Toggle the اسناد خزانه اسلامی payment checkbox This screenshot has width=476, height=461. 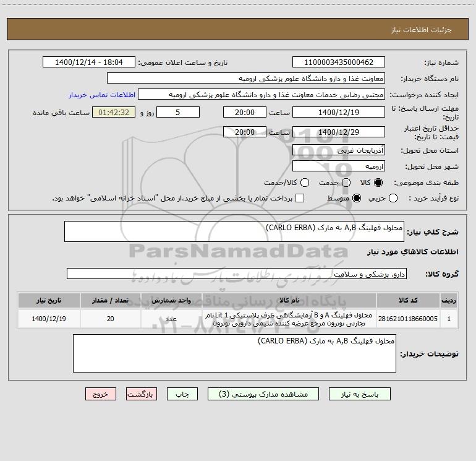(300, 198)
